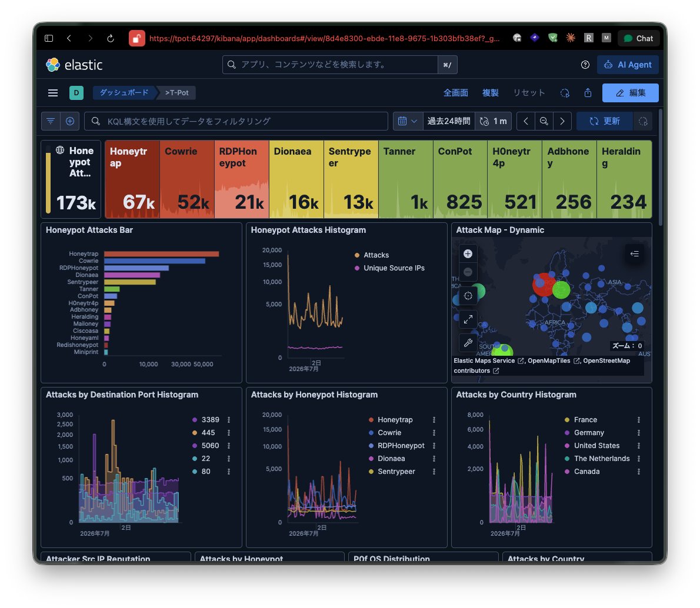Open the green D space selector

tap(76, 93)
